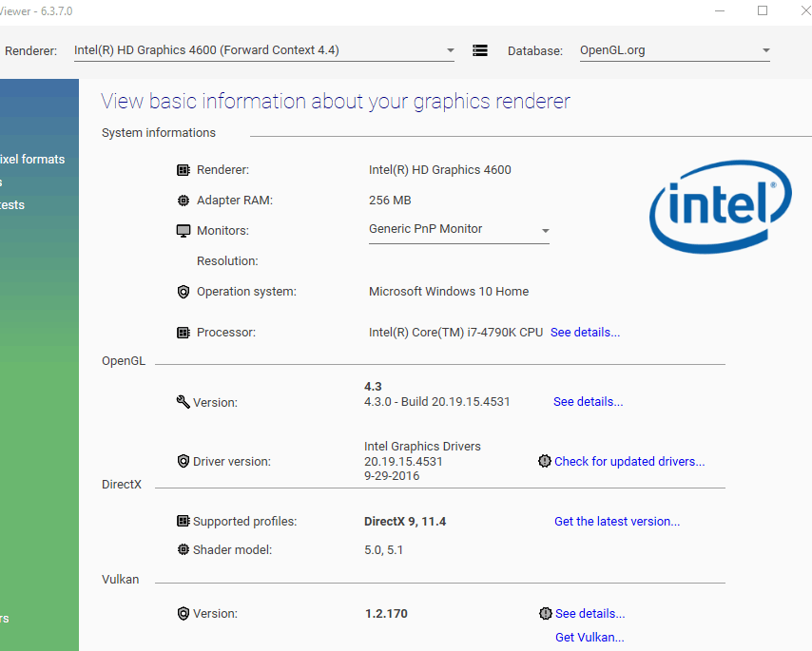
Task: Click Check for updated drivers link
Action: (x=629, y=461)
